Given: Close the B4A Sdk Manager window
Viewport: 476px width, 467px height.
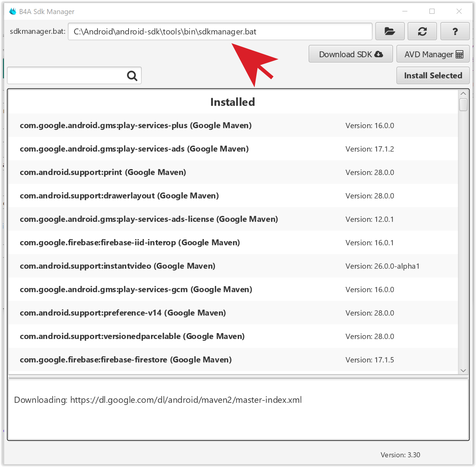Looking at the screenshot, I should pyautogui.click(x=459, y=11).
